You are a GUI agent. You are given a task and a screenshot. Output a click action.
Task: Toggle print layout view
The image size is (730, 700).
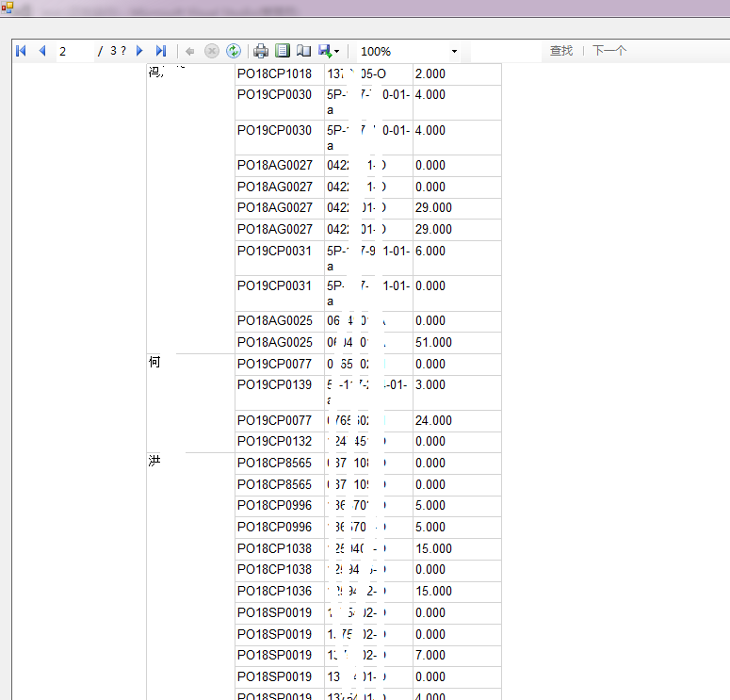coord(283,51)
